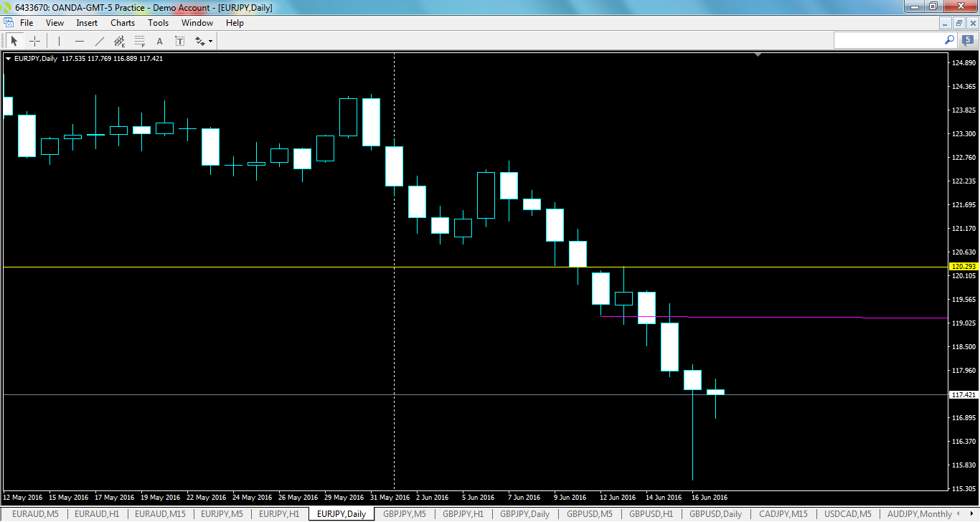This screenshot has width=980, height=522.
Task: Select the Crosshair tool
Action: [34, 40]
